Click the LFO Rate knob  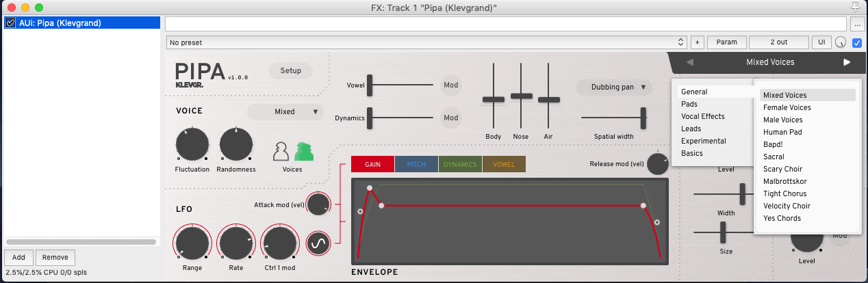(236, 243)
